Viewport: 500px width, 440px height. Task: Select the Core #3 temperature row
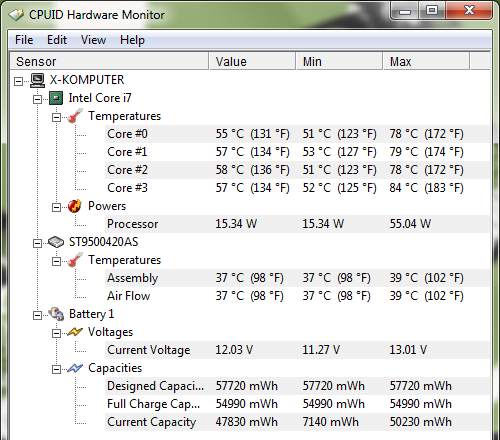coord(298,188)
